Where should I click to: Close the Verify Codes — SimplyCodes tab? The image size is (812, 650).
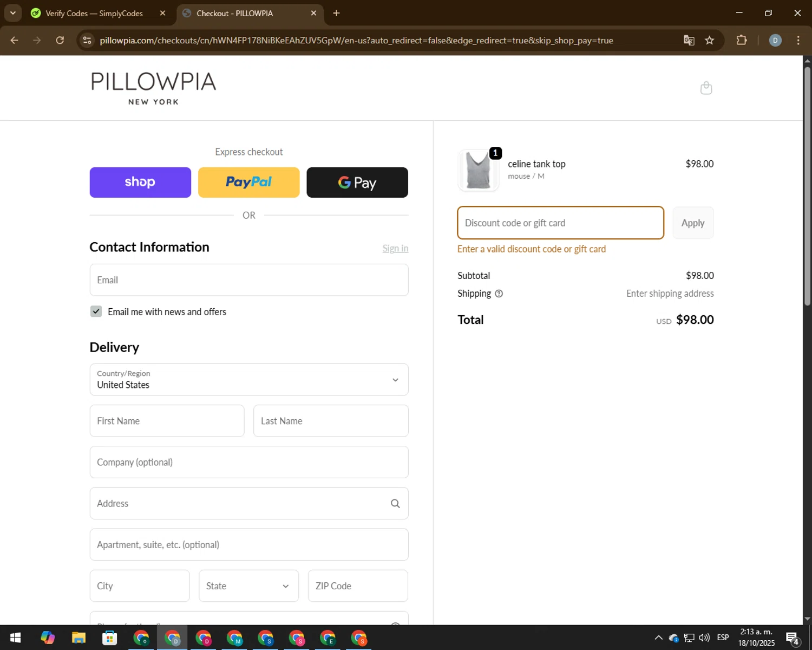(x=162, y=13)
